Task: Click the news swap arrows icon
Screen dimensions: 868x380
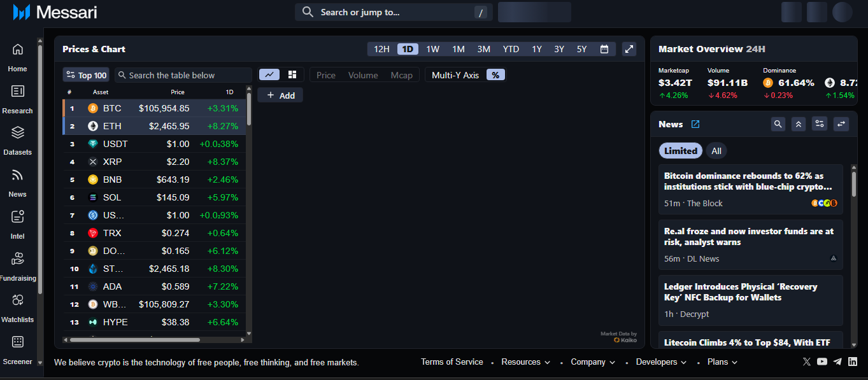Action: point(842,124)
